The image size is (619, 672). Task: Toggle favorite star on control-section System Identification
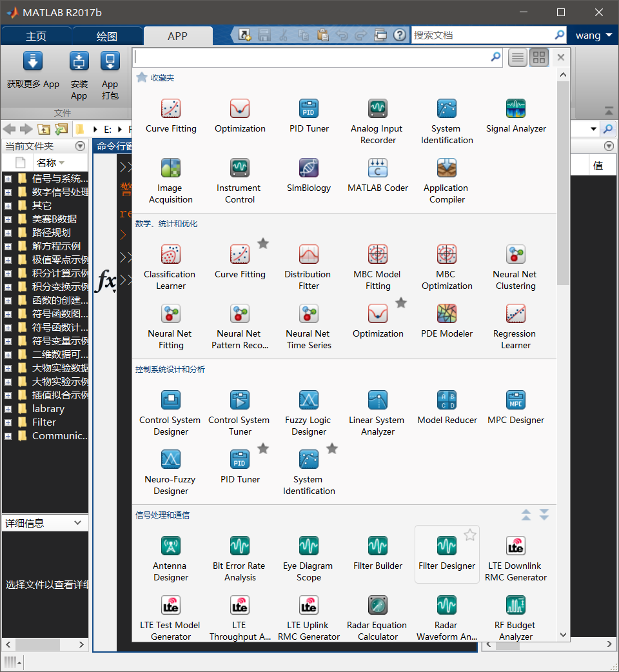click(x=332, y=448)
